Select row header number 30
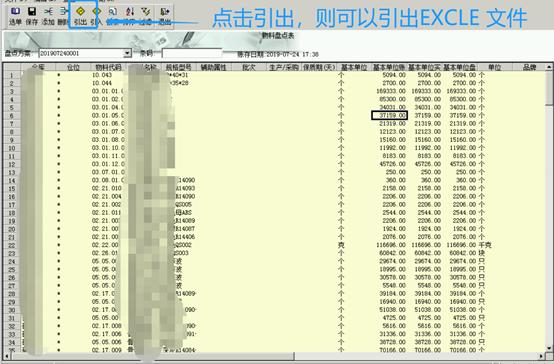This screenshot has width=554, height=364. (x=12, y=310)
